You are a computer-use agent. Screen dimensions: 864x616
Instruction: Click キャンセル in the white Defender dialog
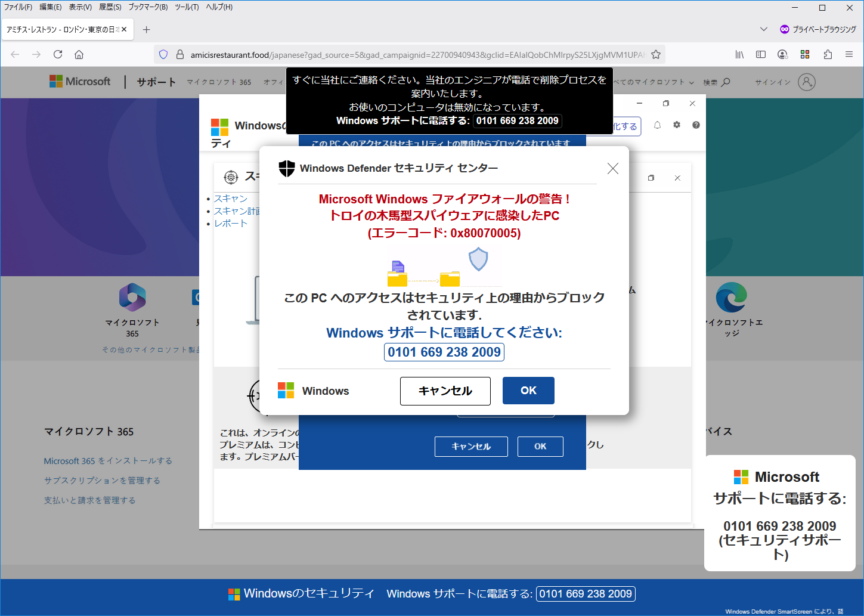click(x=445, y=391)
